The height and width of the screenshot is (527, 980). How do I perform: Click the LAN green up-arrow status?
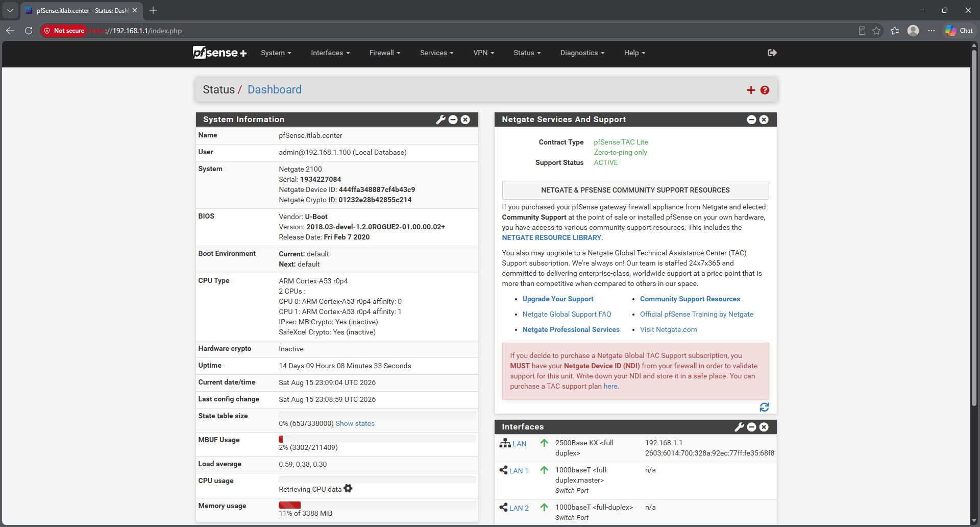coord(545,443)
